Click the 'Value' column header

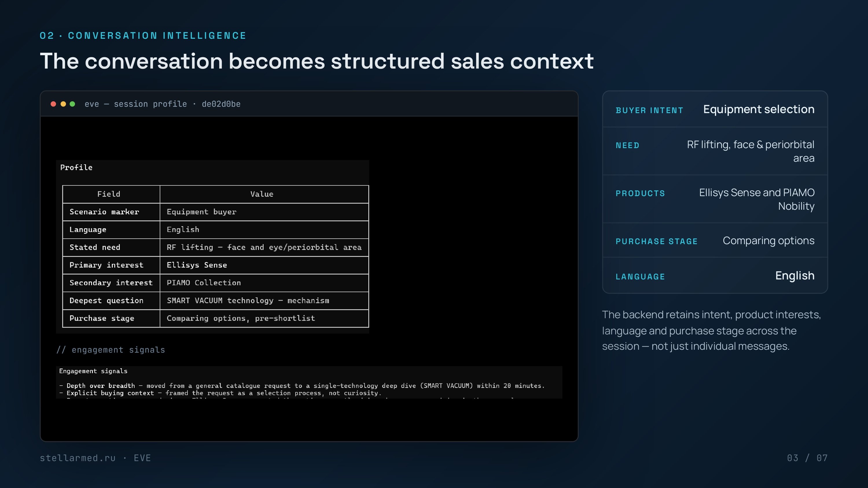coord(264,194)
